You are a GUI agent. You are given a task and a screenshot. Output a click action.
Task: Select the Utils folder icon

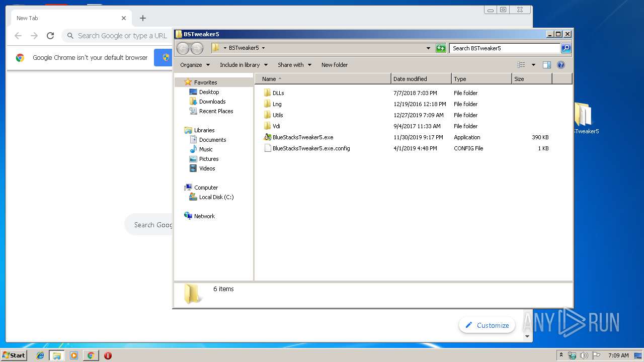tap(267, 115)
